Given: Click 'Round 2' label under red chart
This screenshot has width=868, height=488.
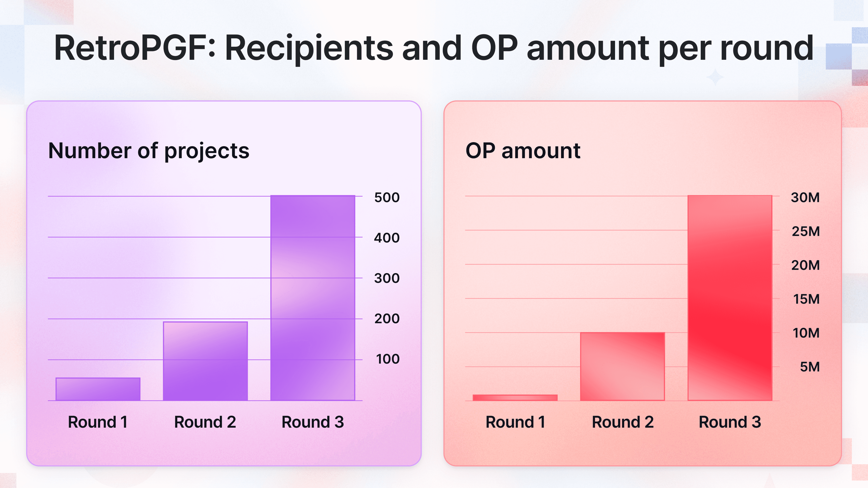Looking at the screenshot, I should tap(623, 422).
